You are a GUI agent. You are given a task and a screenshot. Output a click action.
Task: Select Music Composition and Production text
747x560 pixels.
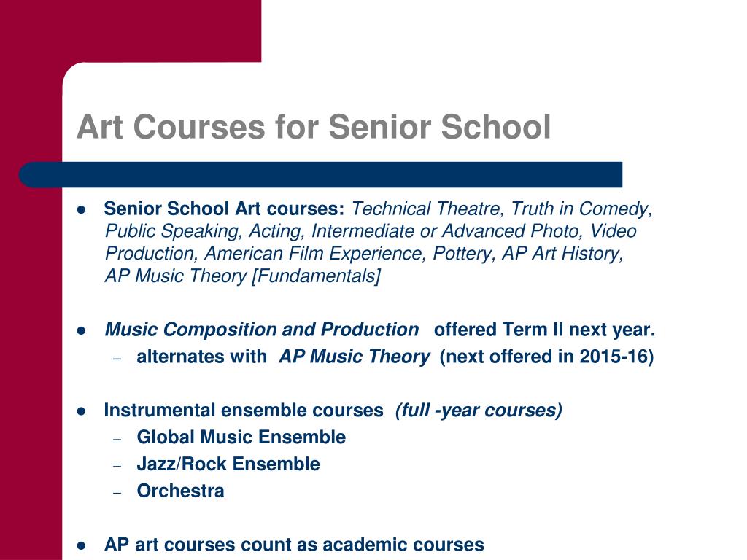pyautogui.click(x=262, y=330)
